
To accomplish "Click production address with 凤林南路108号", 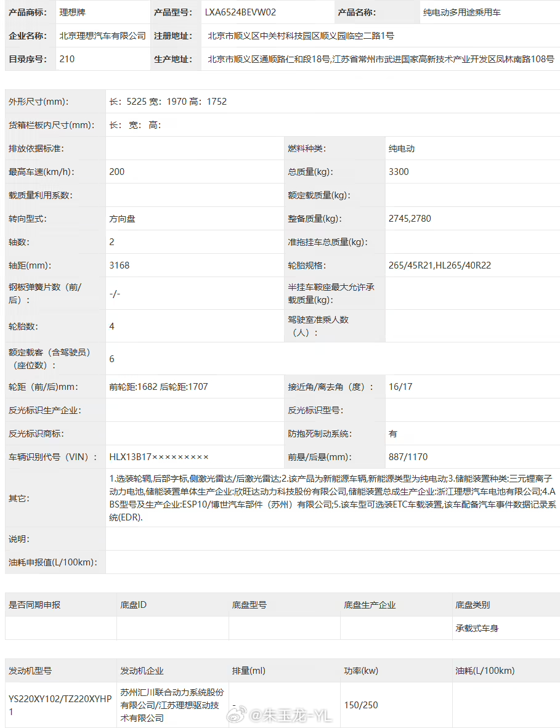I will point(381,59).
